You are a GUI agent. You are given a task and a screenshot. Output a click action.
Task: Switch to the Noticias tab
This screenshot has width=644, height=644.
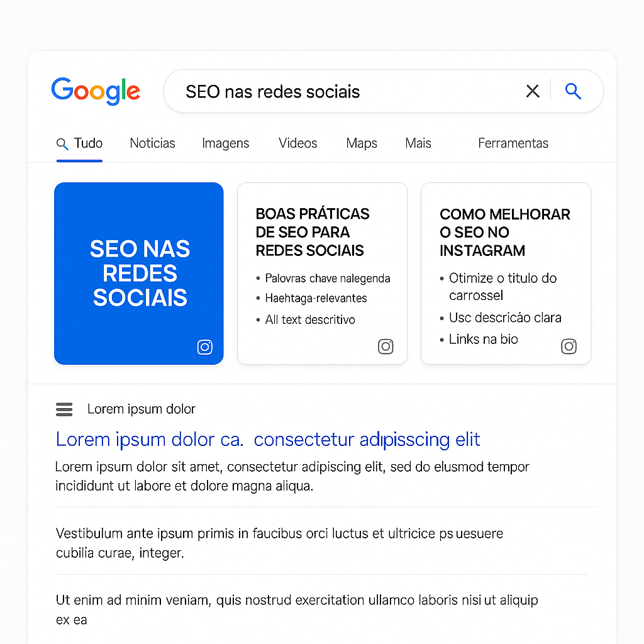click(152, 143)
